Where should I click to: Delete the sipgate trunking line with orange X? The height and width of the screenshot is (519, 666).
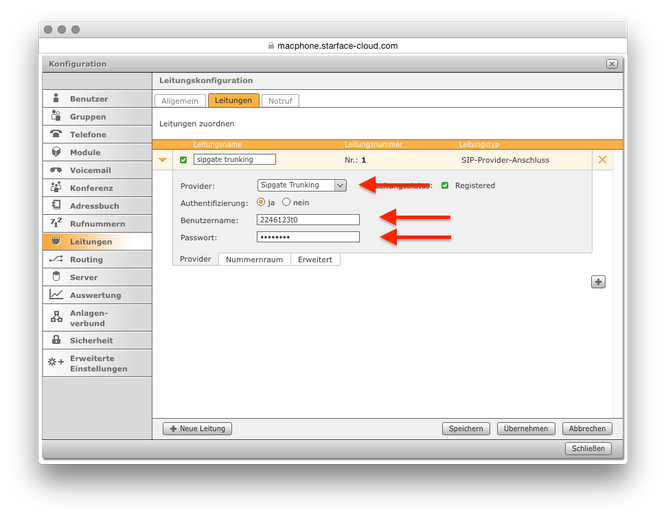(x=602, y=160)
